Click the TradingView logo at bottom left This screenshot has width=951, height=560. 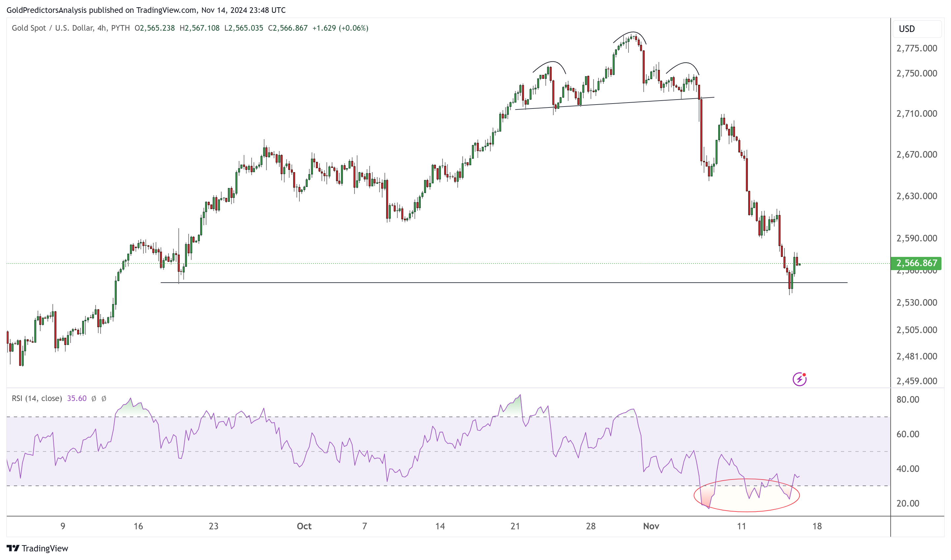coord(37,548)
